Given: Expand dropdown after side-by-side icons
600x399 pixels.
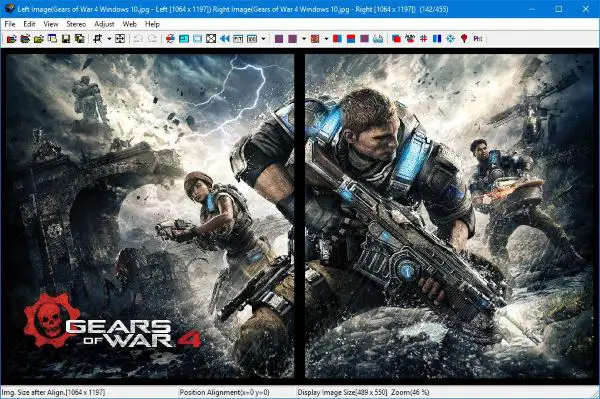Looking at the screenshot, I should coord(263,39).
